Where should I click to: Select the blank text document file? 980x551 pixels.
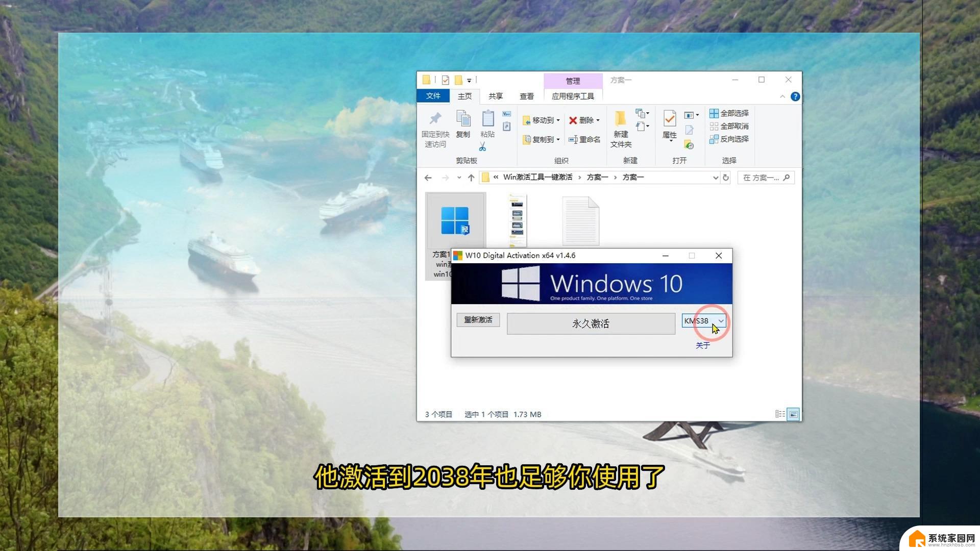580,220
